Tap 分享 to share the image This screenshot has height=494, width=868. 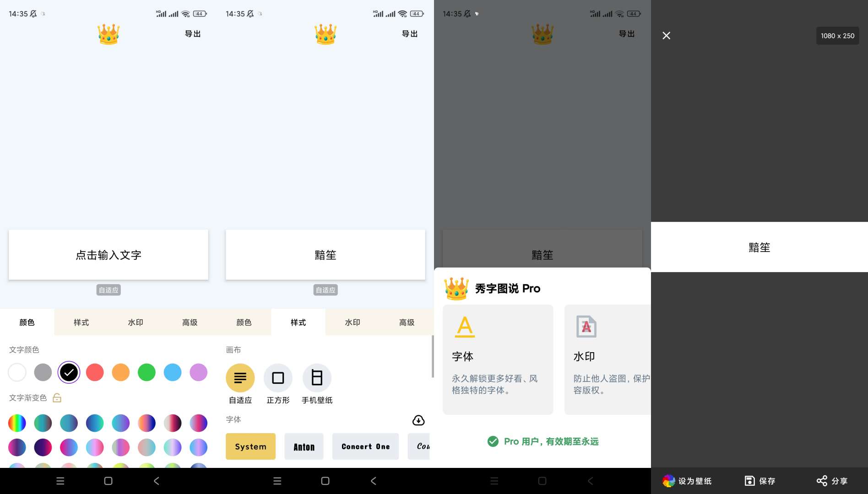[832, 481]
